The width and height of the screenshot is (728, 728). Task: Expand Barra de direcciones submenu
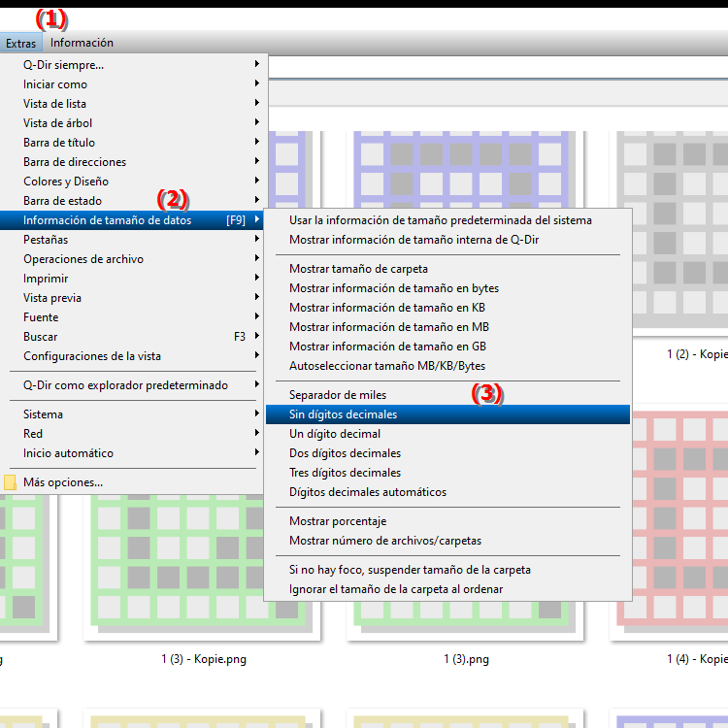[133, 162]
